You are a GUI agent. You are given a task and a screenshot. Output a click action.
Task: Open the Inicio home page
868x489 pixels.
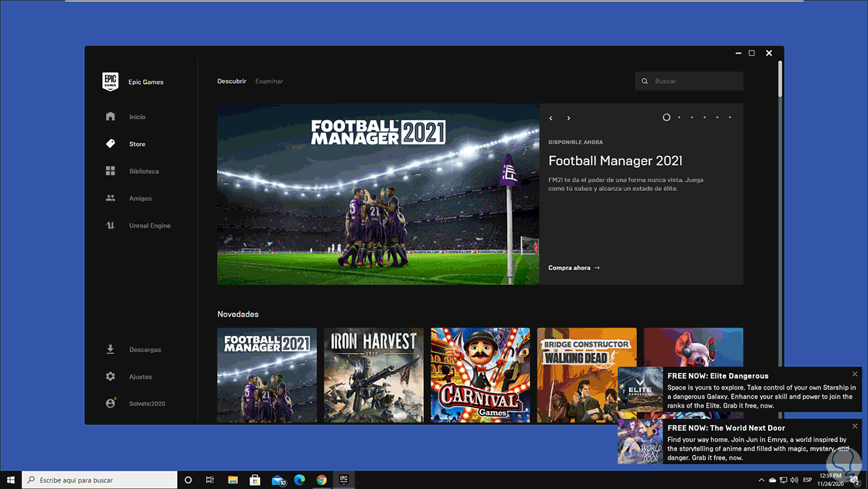(x=126, y=116)
